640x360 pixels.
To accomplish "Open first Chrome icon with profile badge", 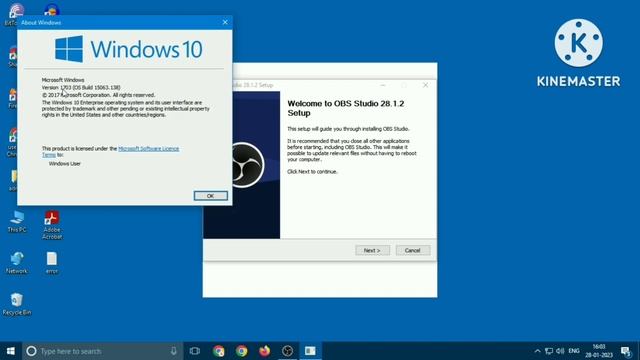I will [219, 351].
